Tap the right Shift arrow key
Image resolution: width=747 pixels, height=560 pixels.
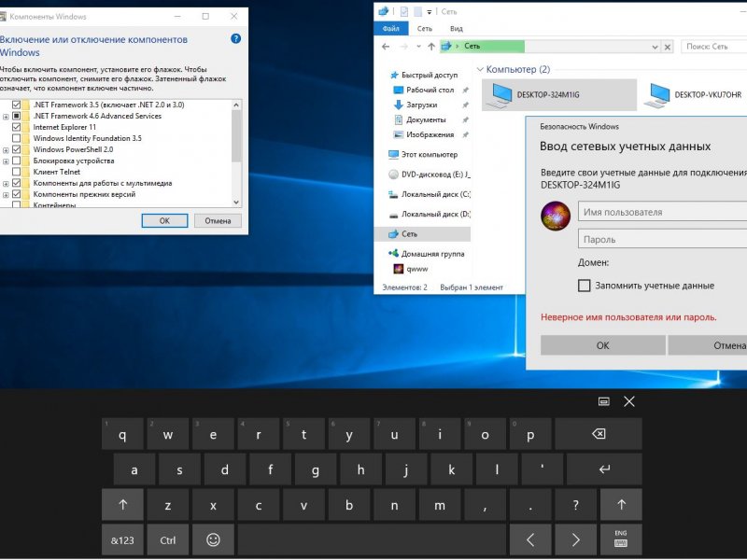(x=621, y=505)
